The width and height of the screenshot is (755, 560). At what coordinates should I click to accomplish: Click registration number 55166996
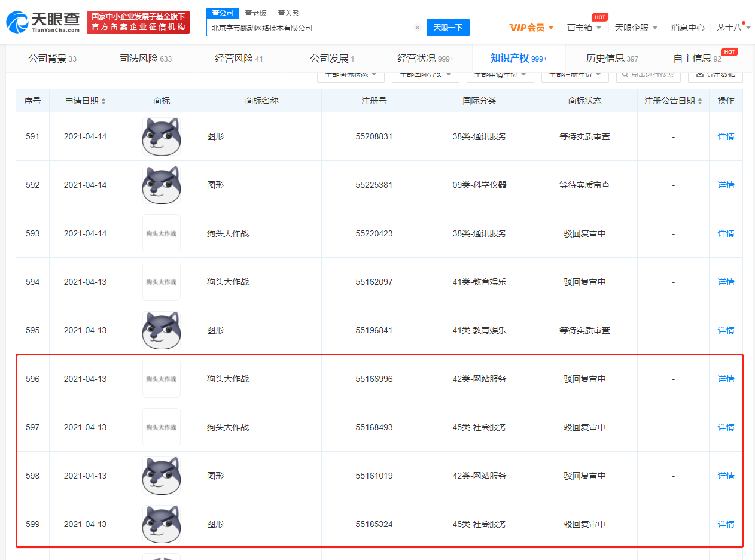(x=374, y=379)
